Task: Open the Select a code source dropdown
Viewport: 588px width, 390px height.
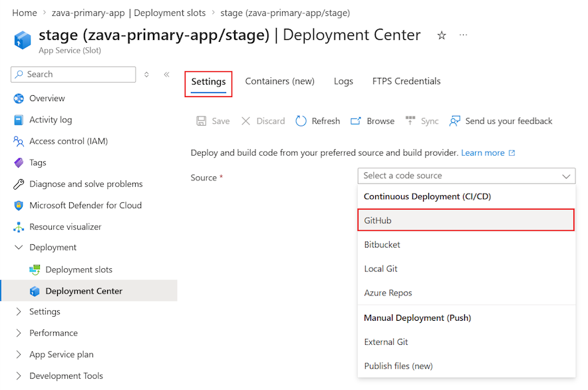Action: [x=466, y=176]
